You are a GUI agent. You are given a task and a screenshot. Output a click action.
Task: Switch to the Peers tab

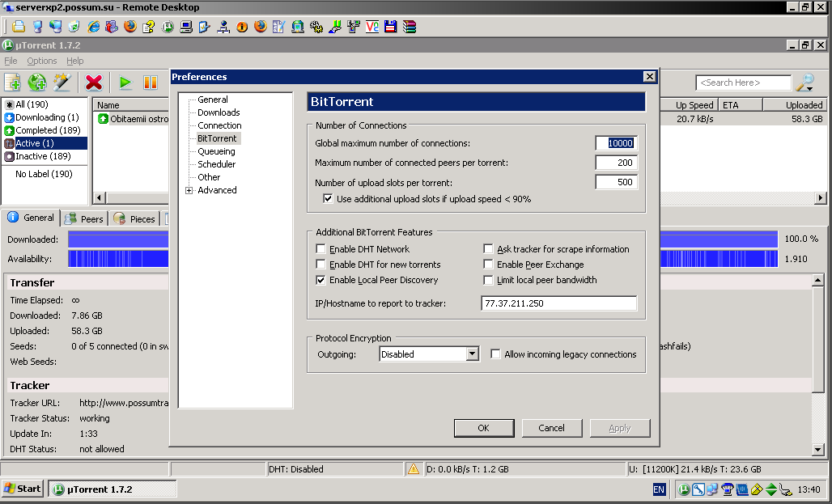click(84, 218)
